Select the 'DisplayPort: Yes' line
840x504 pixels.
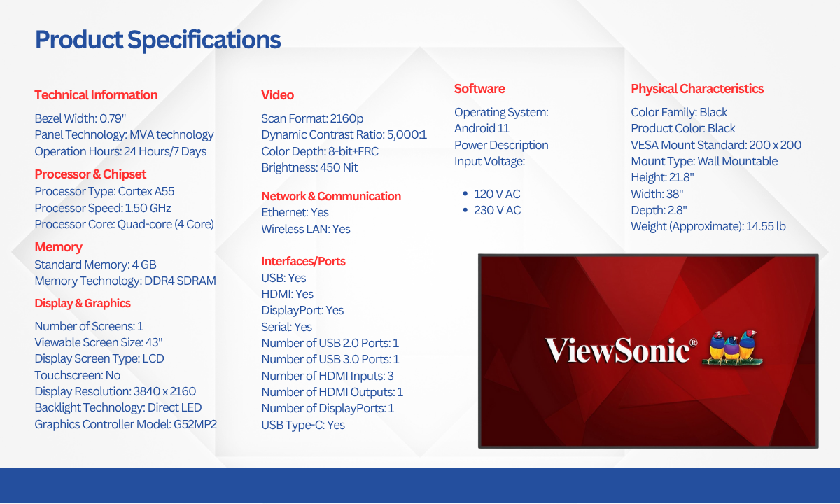click(302, 310)
